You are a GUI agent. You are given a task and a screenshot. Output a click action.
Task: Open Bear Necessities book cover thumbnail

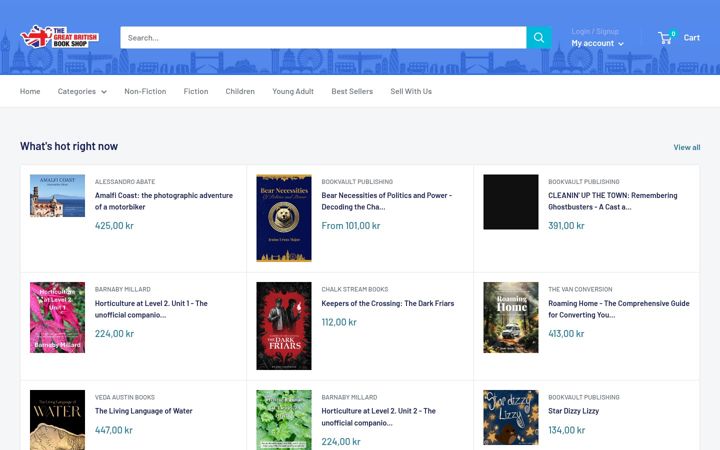coord(284,218)
